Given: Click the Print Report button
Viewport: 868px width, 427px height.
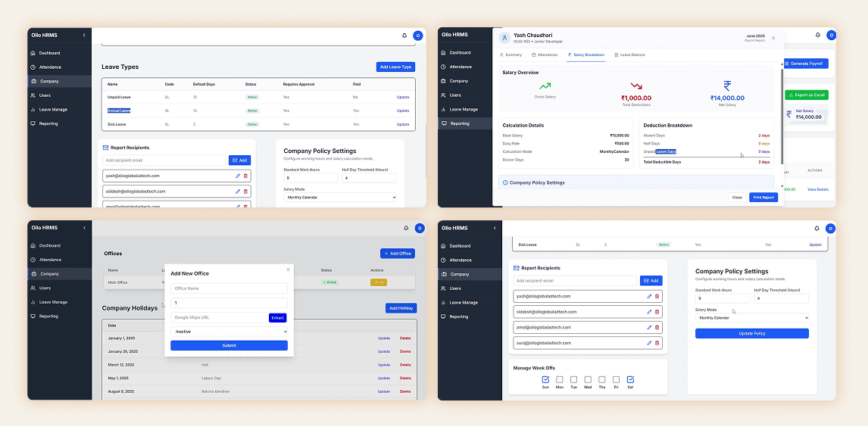Looking at the screenshot, I should pos(763,198).
